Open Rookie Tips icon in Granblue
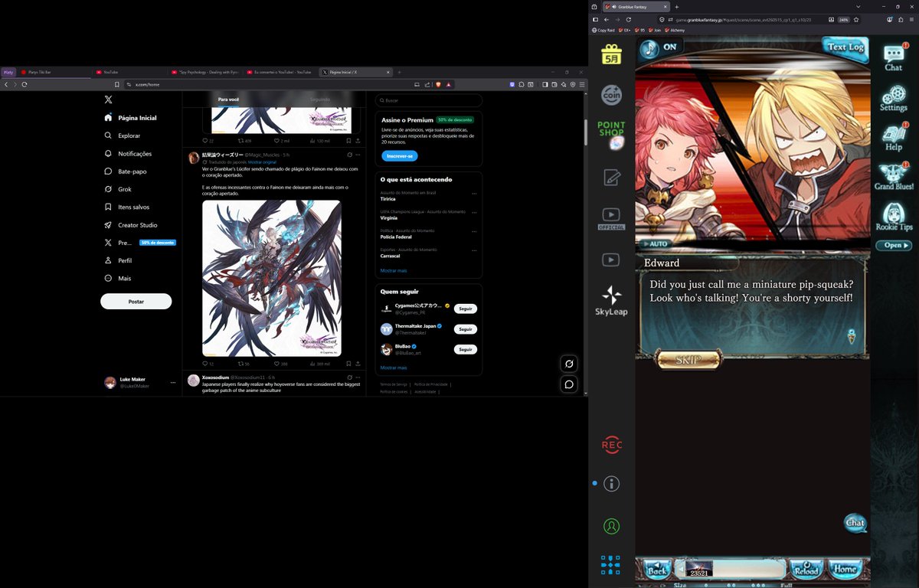This screenshot has width=919, height=588. (894, 217)
